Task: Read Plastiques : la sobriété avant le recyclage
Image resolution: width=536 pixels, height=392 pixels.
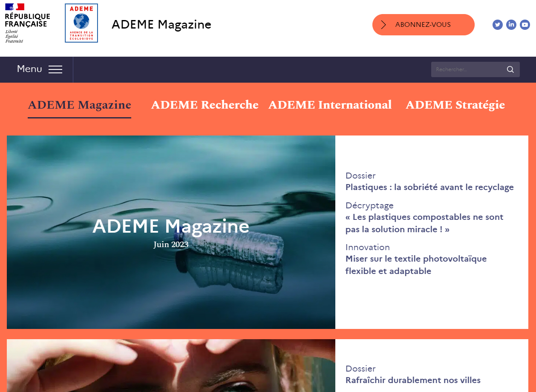Action: (429, 187)
